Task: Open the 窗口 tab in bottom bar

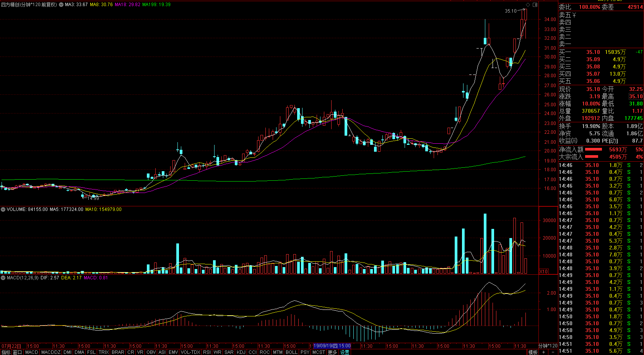Action: tap(17, 352)
